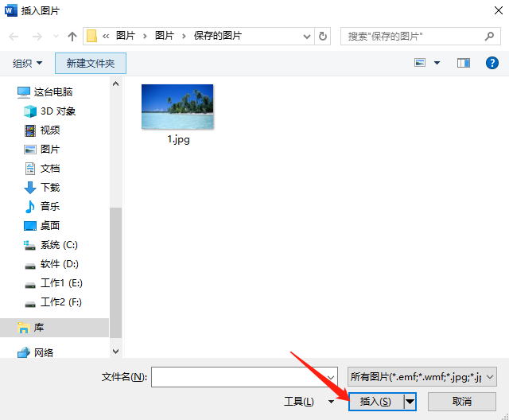Click 图片 first breadcrumb in address bar
Viewport: 509px width, 420px height.
coord(126,36)
